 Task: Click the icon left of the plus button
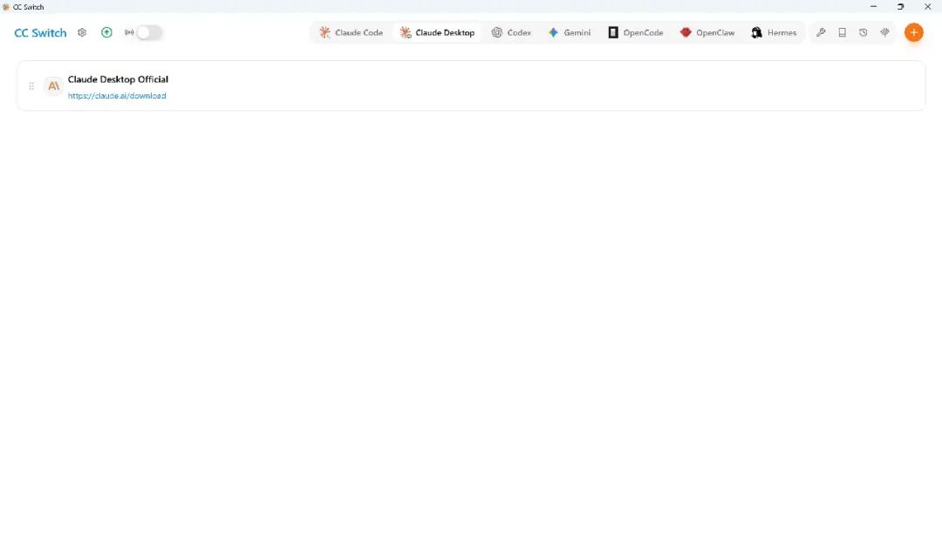point(885,32)
